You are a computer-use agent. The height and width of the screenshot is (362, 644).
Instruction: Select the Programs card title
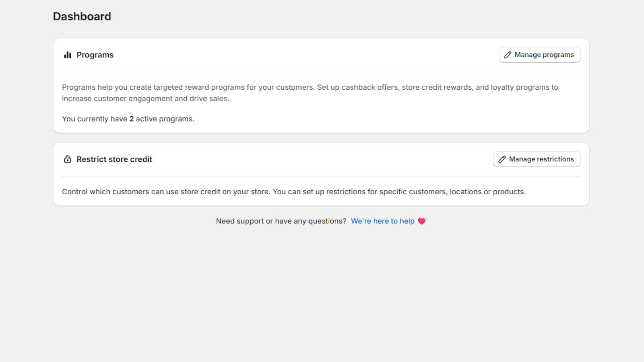click(x=95, y=55)
